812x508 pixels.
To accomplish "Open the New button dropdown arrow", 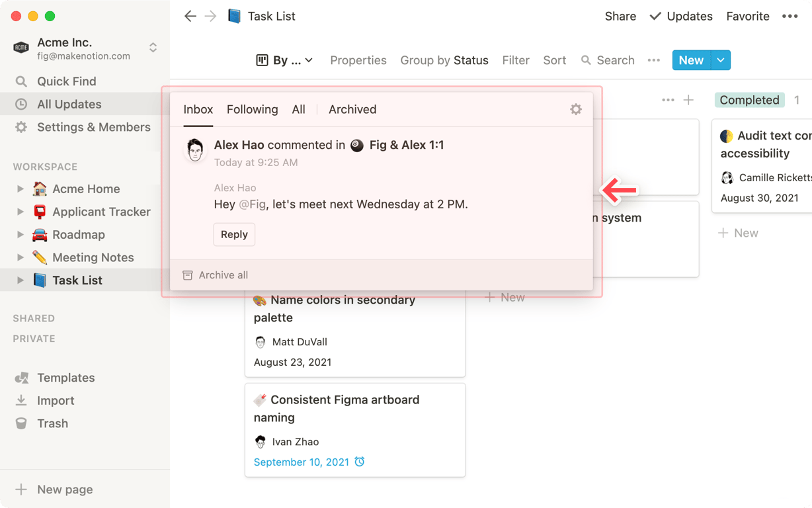I will click(721, 60).
